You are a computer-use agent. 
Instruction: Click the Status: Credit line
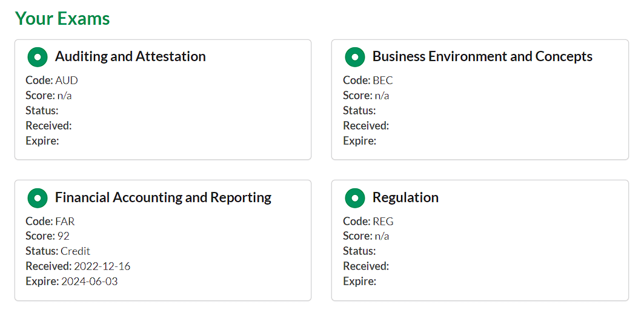58,251
